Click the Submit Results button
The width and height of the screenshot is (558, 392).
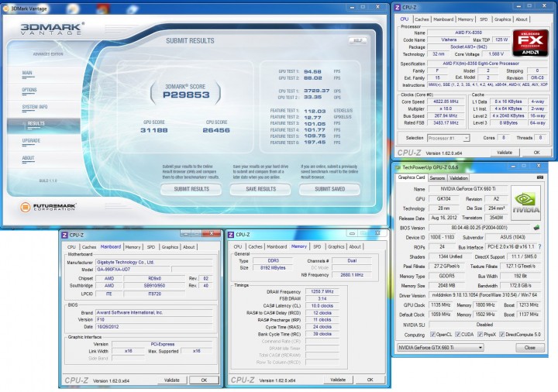point(191,189)
